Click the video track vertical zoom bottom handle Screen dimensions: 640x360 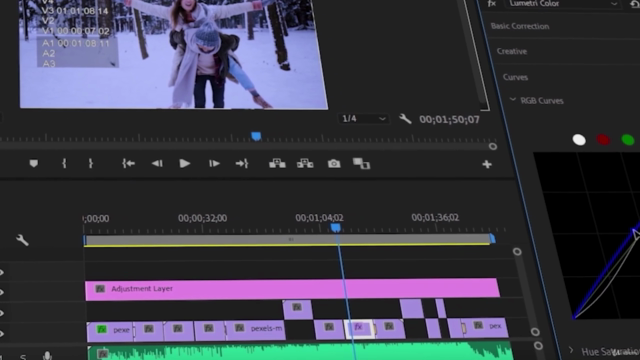(535, 332)
